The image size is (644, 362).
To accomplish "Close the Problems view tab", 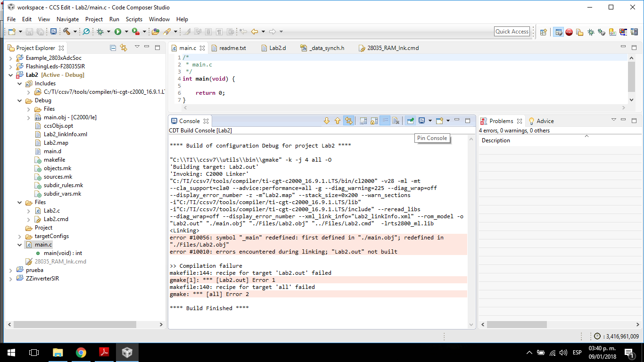I will coord(520,121).
